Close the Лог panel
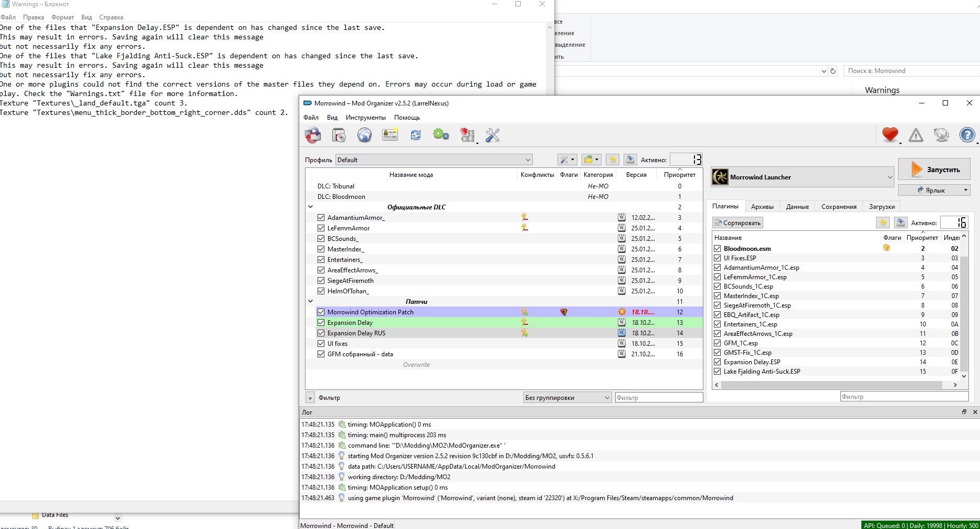The height and width of the screenshot is (529, 980). click(975, 412)
